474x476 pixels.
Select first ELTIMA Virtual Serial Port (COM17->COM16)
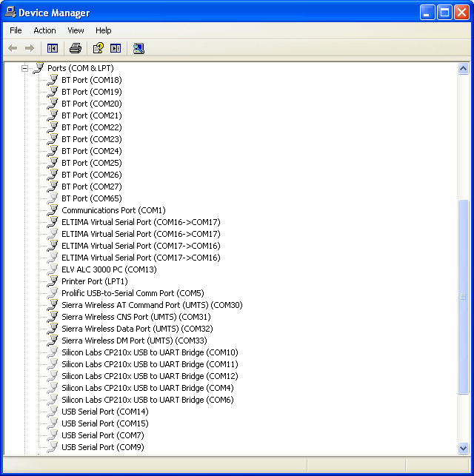141,246
